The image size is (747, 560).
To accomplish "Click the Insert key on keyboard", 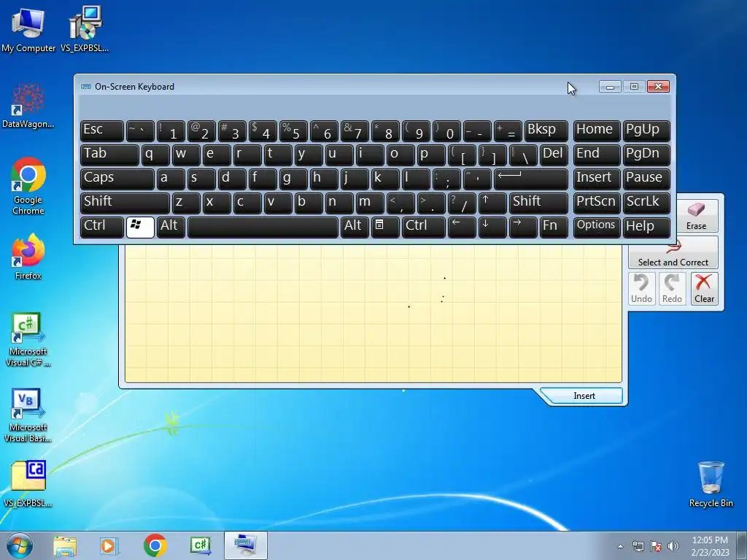I will coord(597,179).
